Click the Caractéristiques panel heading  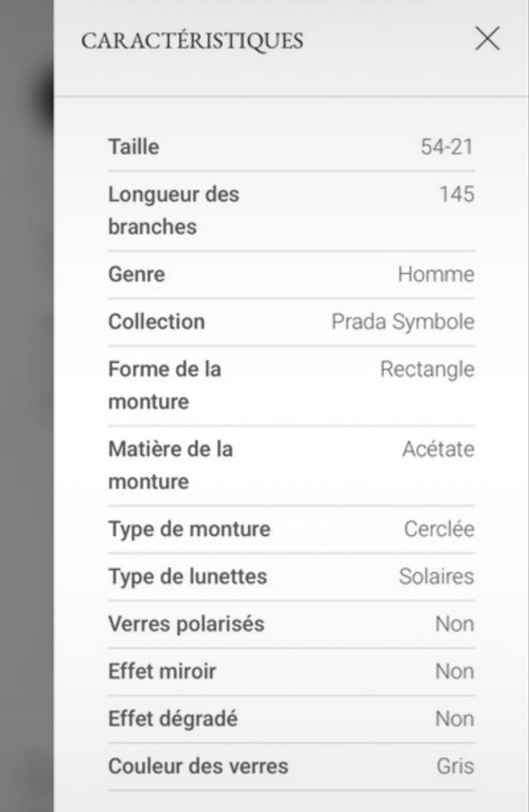tap(192, 40)
